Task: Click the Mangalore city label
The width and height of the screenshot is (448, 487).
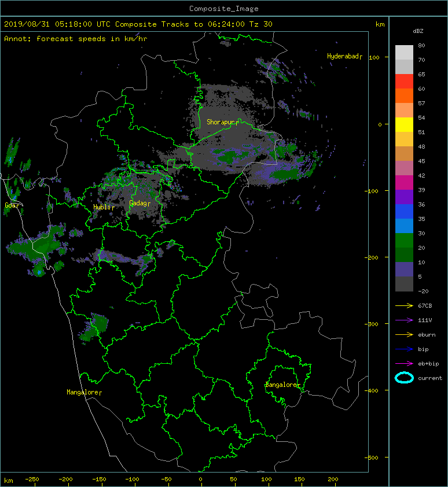Action: click(84, 392)
